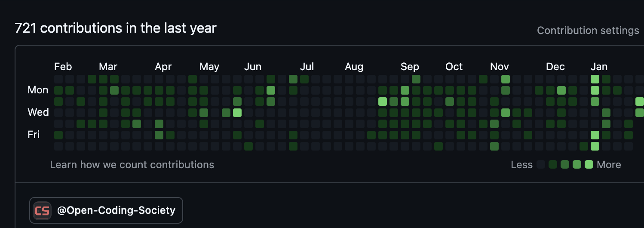Click the red CS organization avatar icon
Image resolution: width=644 pixels, height=228 pixels.
(x=42, y=211)
